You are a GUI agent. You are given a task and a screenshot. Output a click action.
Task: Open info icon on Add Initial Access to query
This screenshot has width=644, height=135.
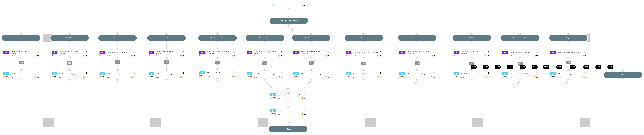(x=87, y=73)
